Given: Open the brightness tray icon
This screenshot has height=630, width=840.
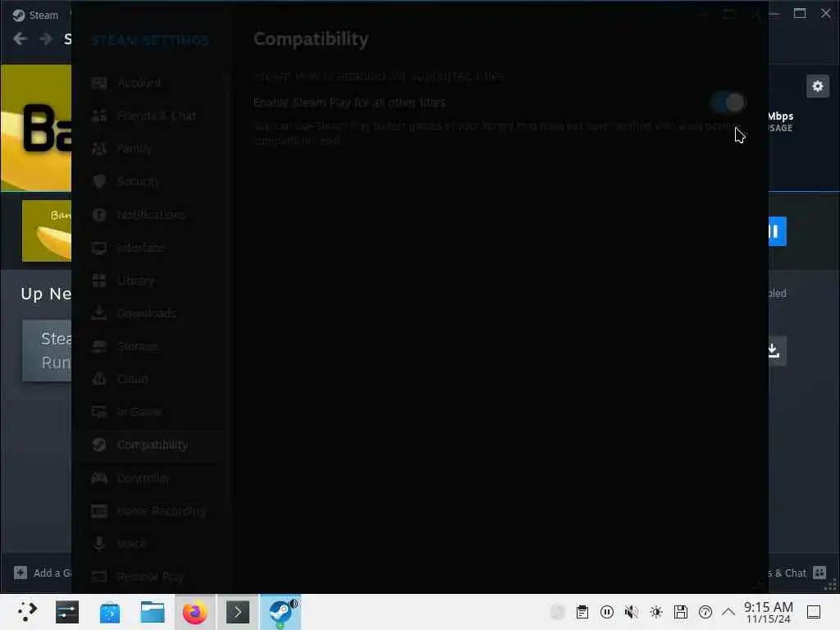Looking at the screenshot, I should [x=656, y=612].
